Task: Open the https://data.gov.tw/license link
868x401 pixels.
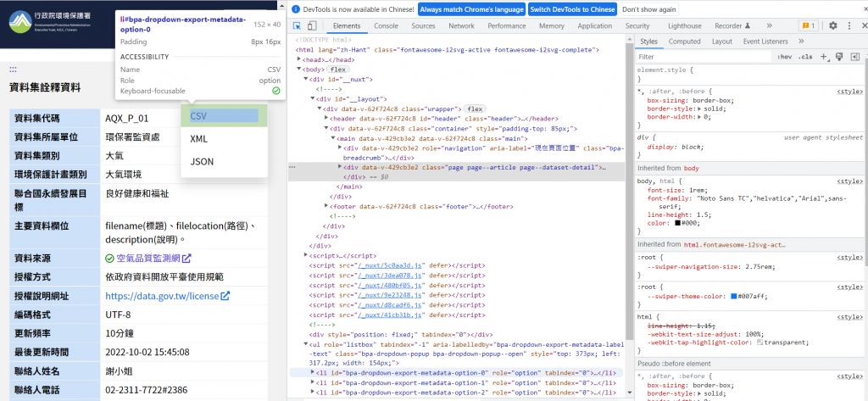Action: (162, 296)
